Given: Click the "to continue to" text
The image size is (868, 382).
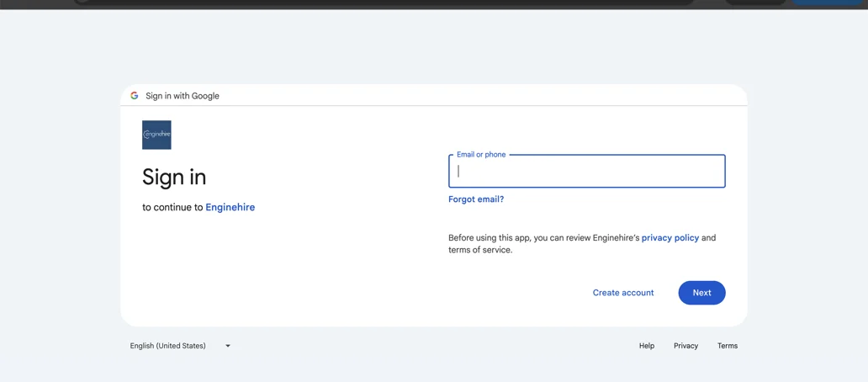Looking at the screenshot, I should (172, 207).
